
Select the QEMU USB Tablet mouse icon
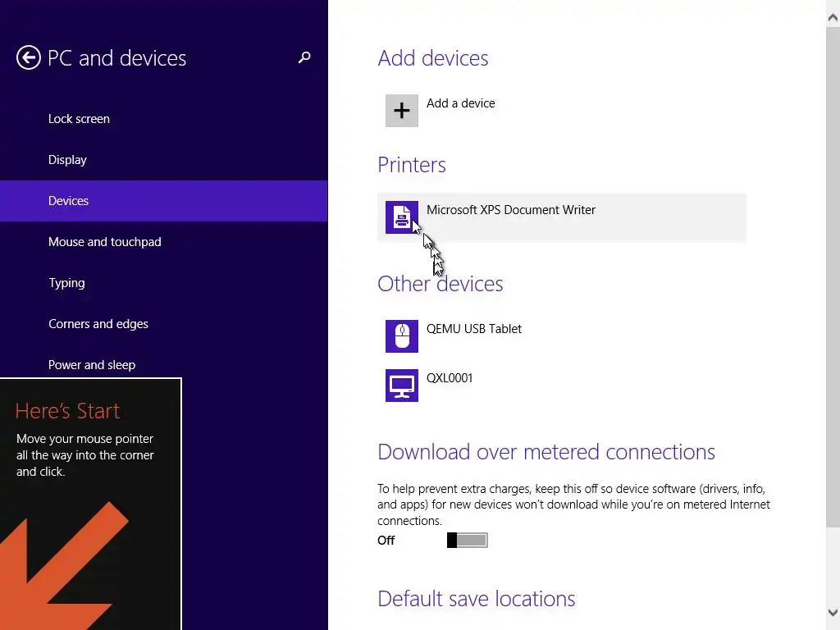pos(402,336)
